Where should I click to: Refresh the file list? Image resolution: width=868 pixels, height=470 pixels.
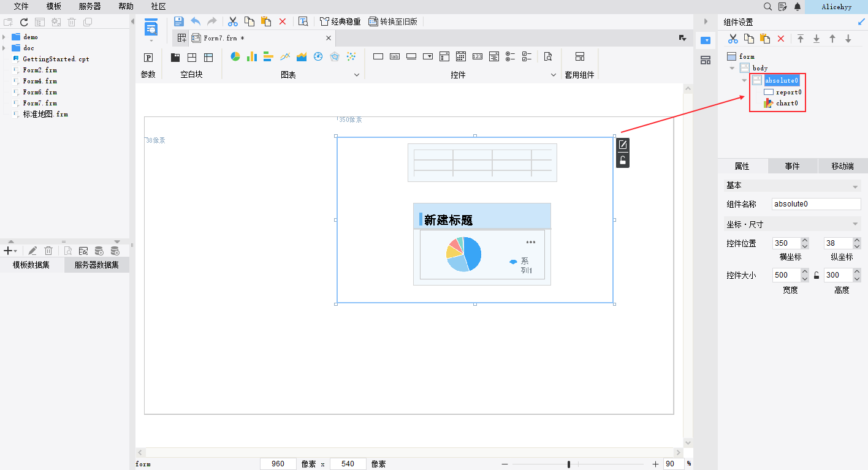click(24, 22)
